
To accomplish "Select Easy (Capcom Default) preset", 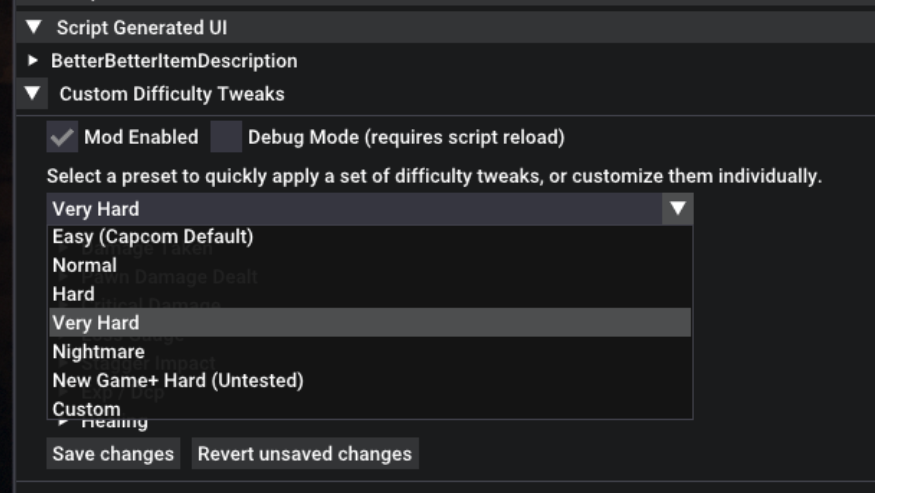I will pyautogui.click(x=153, y=237).
